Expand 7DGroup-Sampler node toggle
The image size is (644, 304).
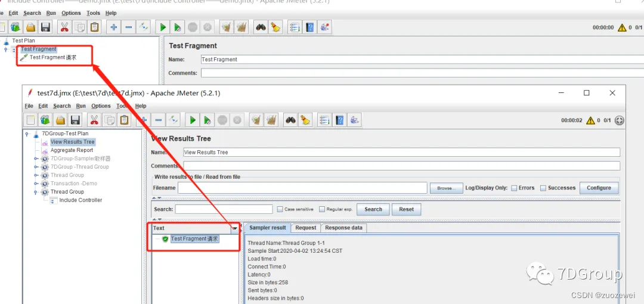click(x=36, y=159)
